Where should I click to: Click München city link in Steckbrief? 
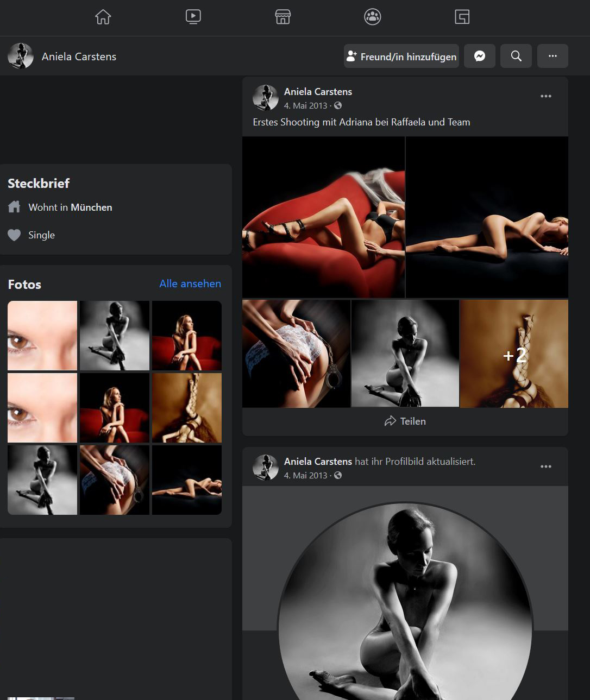pos(91,207)
